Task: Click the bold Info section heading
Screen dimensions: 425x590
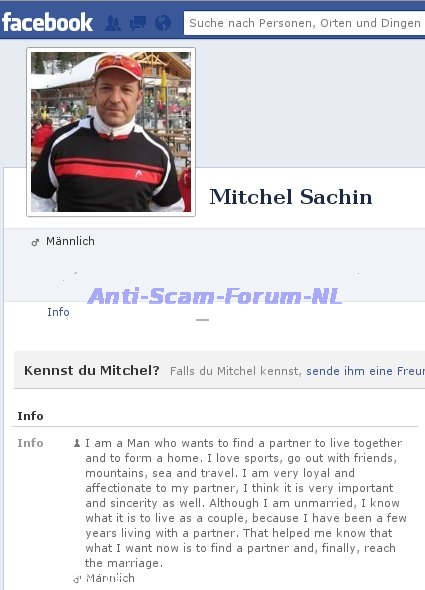Action: coord(30,416)
